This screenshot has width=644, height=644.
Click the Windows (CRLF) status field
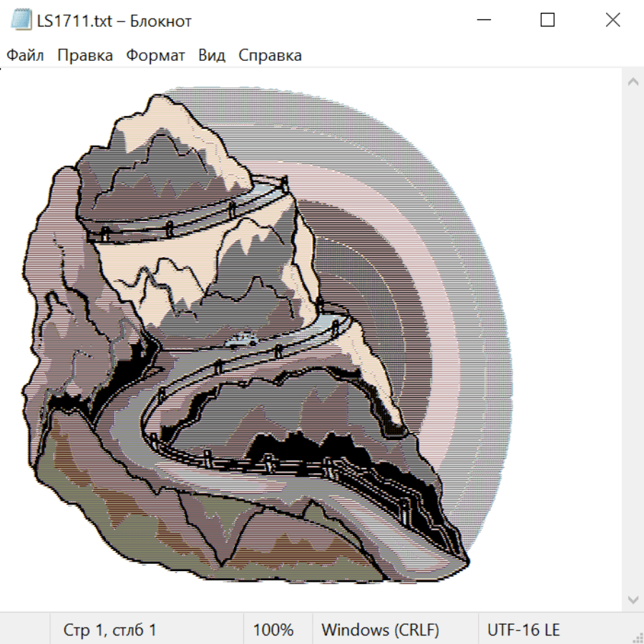(x=380, y=630)
